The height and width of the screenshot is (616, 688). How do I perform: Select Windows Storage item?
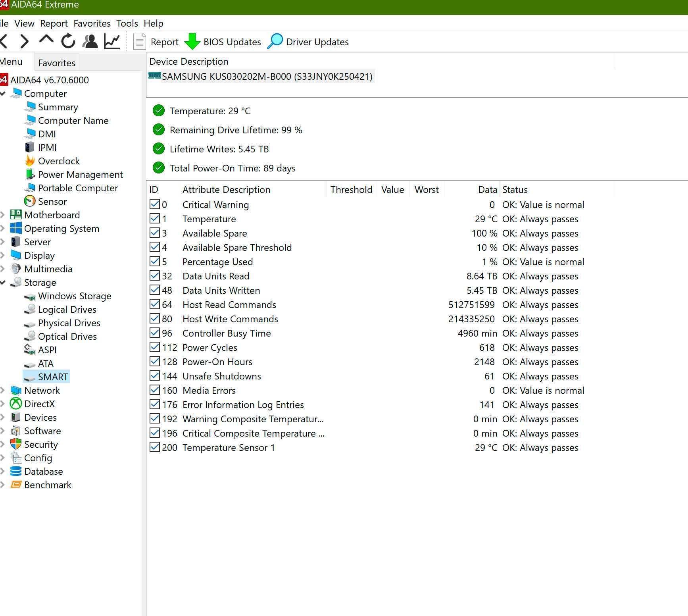coord(75,296)
